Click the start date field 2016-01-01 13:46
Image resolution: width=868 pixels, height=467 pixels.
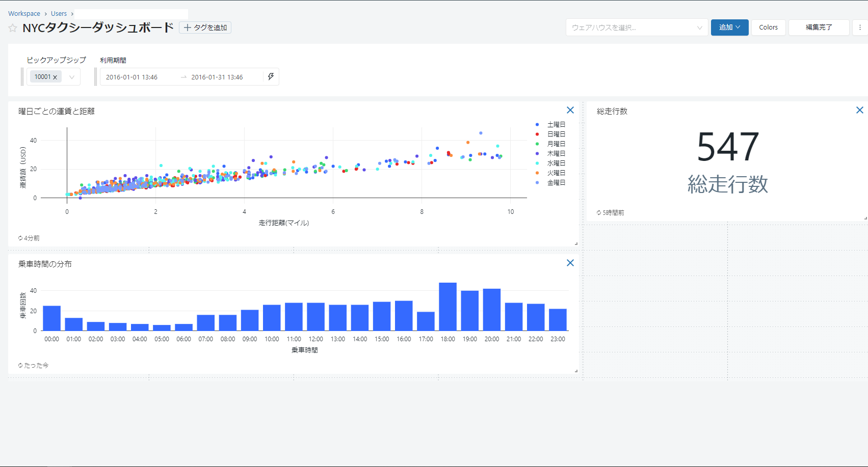point(132,77)
